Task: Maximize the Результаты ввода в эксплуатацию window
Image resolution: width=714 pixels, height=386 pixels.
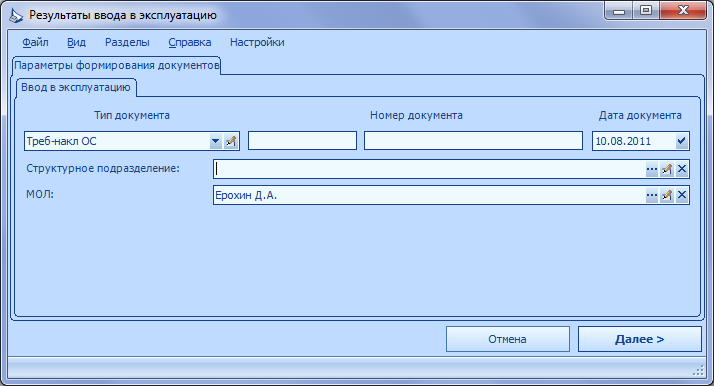Action: point(646,11)
